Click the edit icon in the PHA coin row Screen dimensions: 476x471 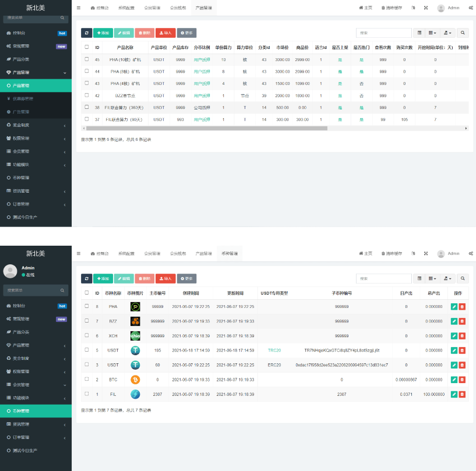454,306
